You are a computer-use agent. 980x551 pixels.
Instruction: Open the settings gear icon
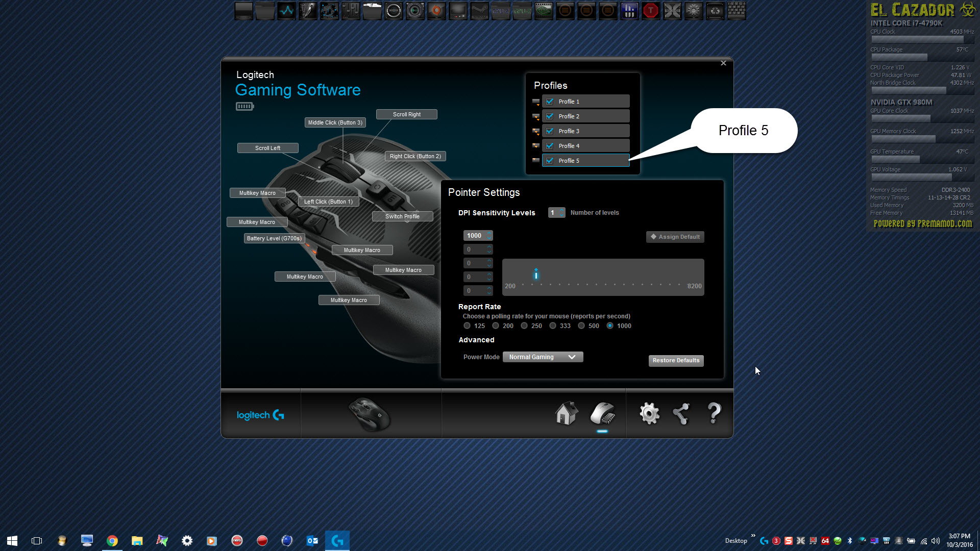[649, 413]
